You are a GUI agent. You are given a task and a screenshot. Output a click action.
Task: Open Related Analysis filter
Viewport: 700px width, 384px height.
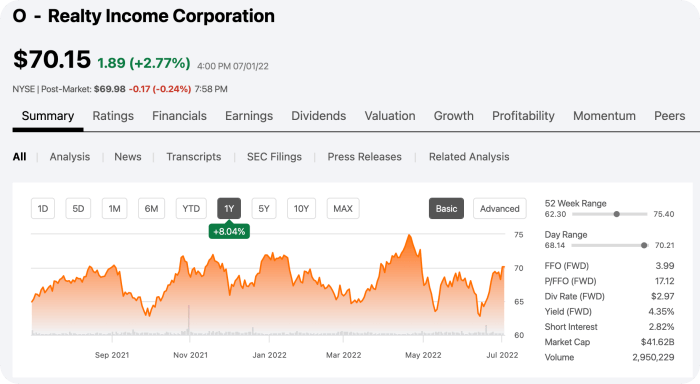click(x=469, y=157)
